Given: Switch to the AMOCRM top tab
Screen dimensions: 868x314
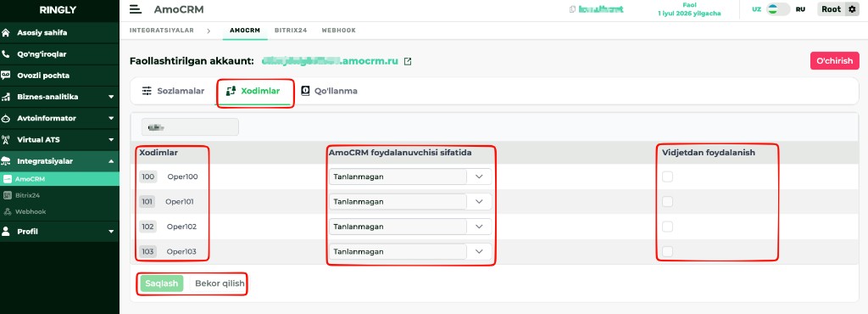Looking at the screenshot, I should (x=245, y=31).
